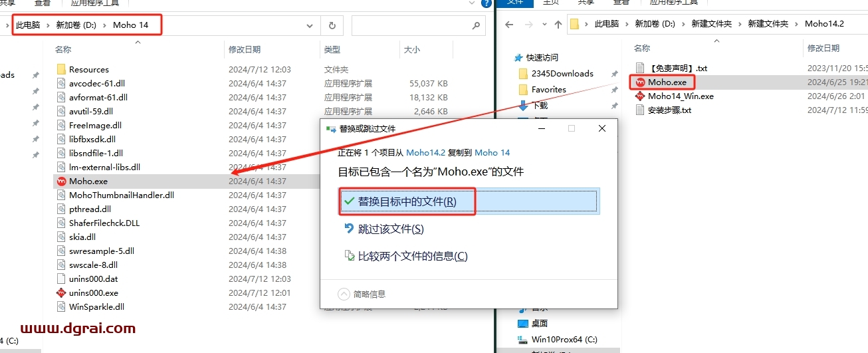The width and height of the screenshot is (868, 353).
Task: Select FreeImage.dll file icon
Action: tap(61, 125)
